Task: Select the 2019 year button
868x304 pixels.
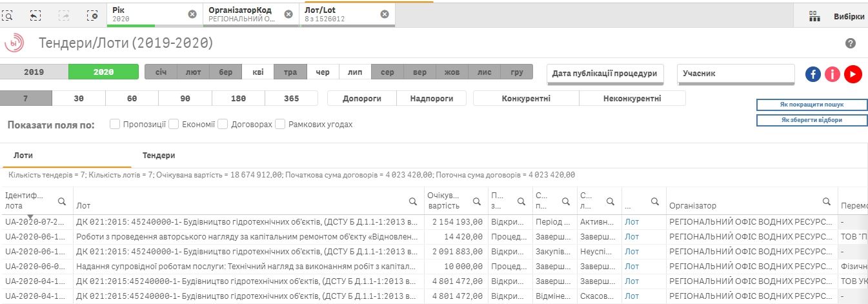Action: click(x=34, y=72)
